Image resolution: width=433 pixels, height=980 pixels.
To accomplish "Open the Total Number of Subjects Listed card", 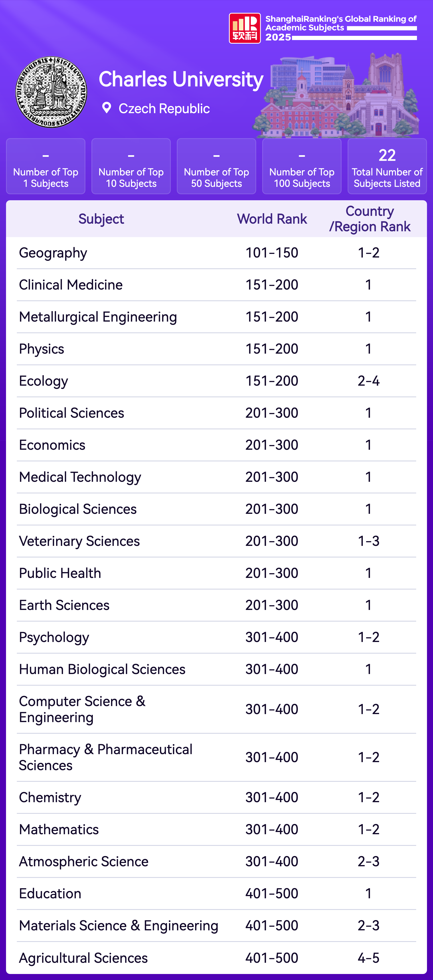I will point(387,166).
